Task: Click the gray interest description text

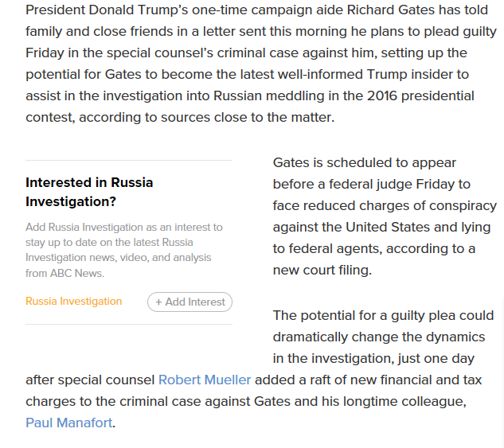Action: click(x=124, y=250)
